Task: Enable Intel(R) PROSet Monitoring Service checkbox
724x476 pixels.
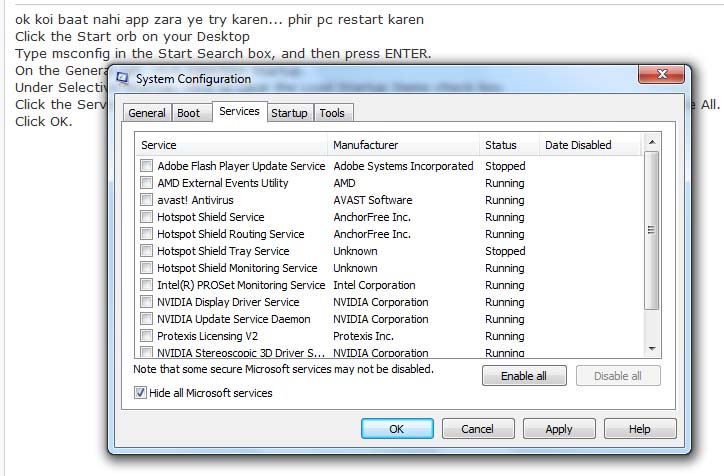Action: click(146, 284)
